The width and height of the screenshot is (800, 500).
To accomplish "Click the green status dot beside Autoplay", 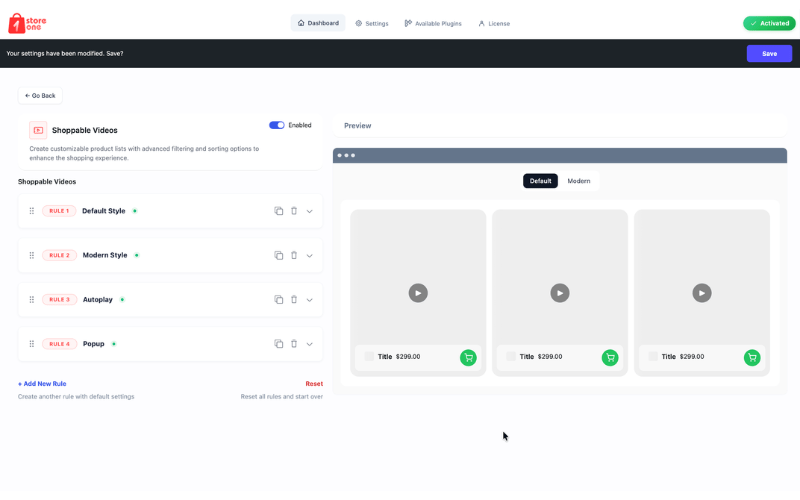I will click(122, 299).
